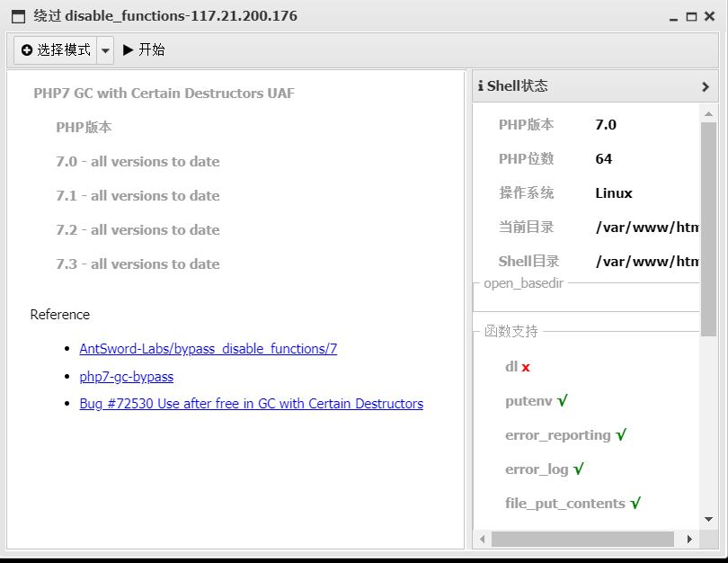Click the check mark beside error_reporting

pos(621,435)
